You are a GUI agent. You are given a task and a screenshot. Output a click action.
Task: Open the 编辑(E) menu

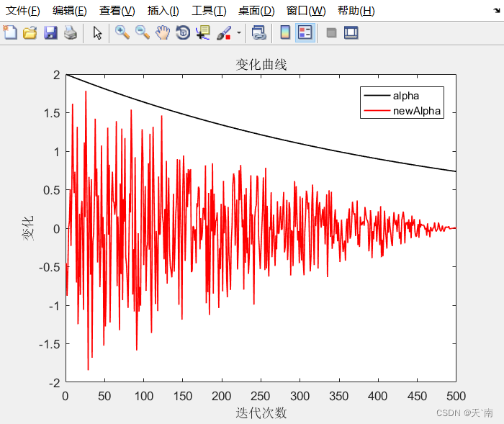point(69,11)
